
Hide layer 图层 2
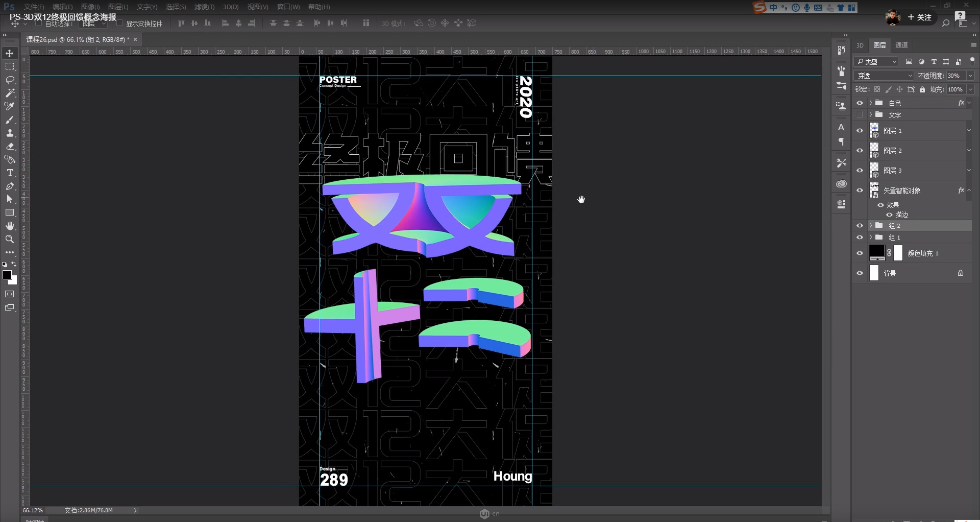(860, 151)
